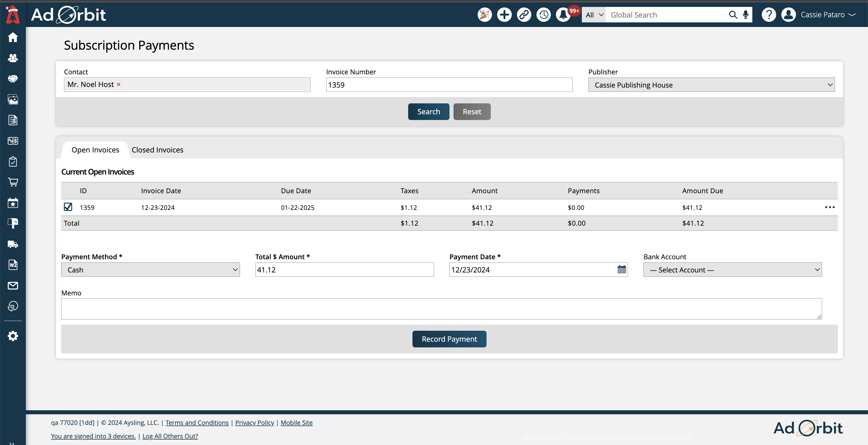The width and height of the screenshot is (868, 445).
Task: Click the shopping cart sidebar icon
Action: tap(13, 182)
